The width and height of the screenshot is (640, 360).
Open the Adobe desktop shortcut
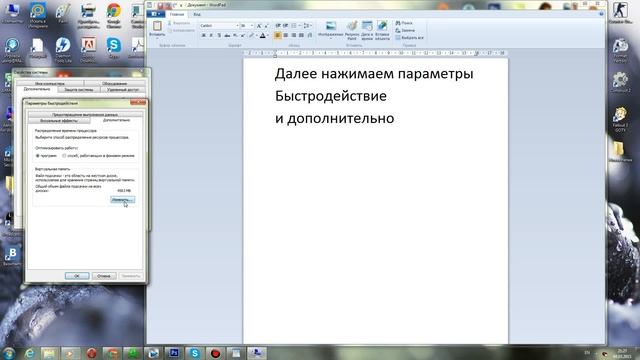88,49
